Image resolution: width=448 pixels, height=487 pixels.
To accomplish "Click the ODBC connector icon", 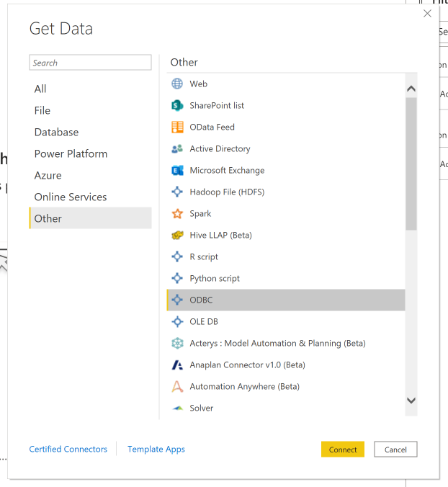I will pos(177,300).
